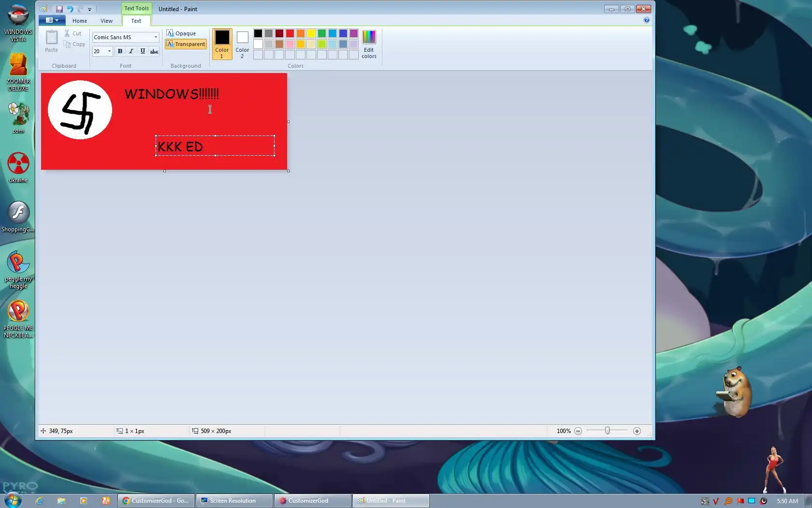
Task: Select the Color 2 background button
Action: pos(242,44)
